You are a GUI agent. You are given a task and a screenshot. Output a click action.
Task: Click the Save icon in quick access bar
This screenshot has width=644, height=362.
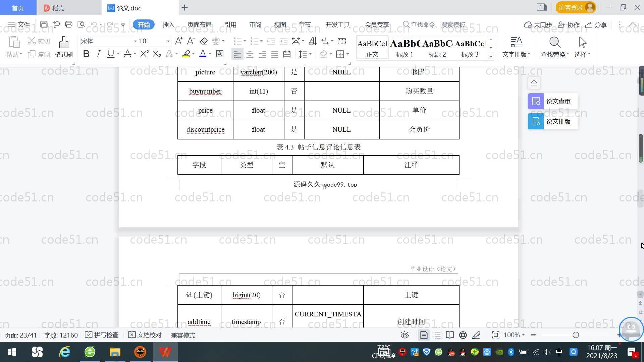pos(44,24)
